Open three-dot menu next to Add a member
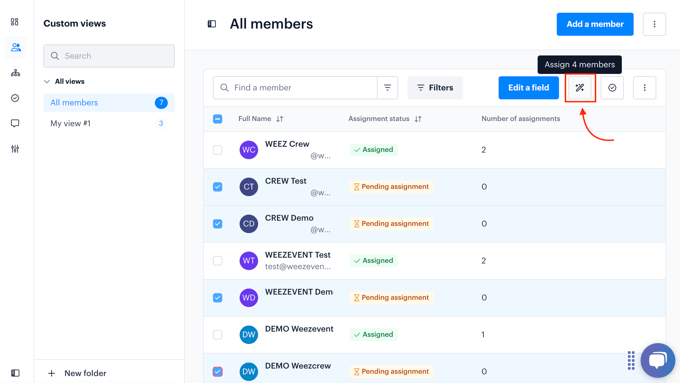The image size is (680, 383). click(654, 24)
